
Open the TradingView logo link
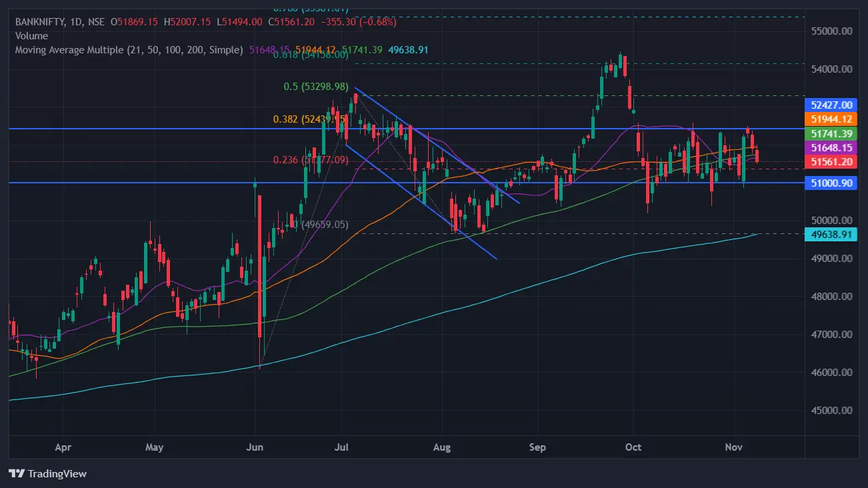(48, 473)
